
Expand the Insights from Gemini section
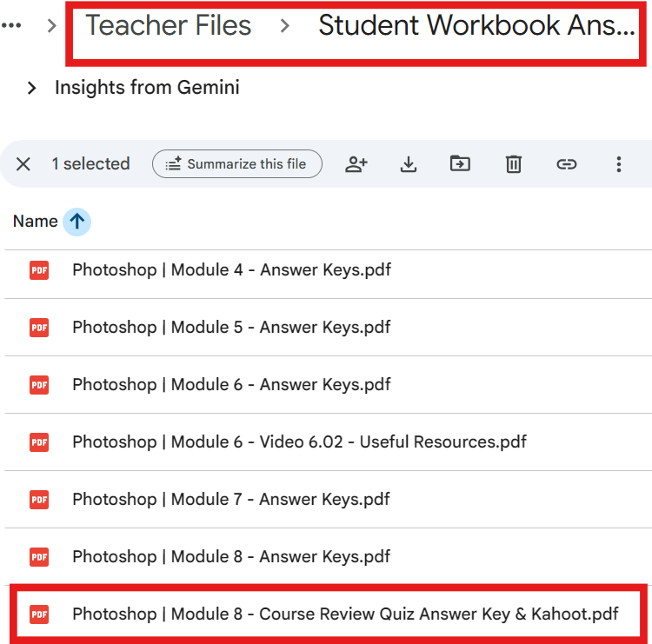pyautogui.click(x=32, y=88)
